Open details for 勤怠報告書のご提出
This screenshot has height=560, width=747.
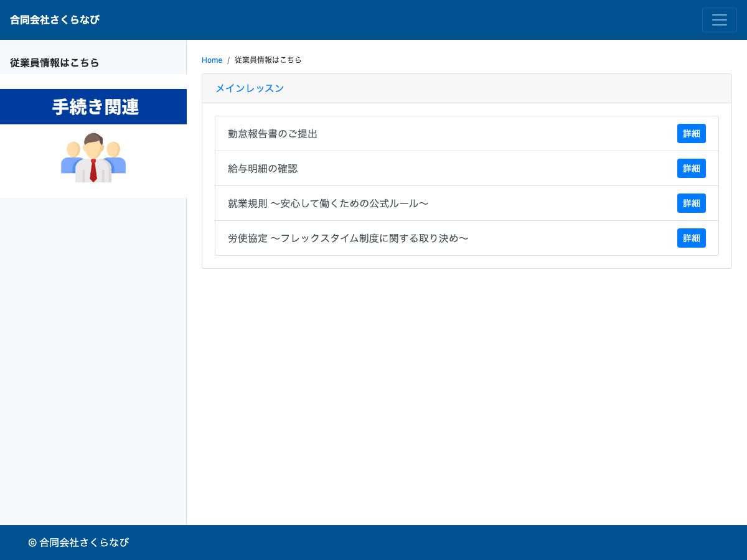691,133
